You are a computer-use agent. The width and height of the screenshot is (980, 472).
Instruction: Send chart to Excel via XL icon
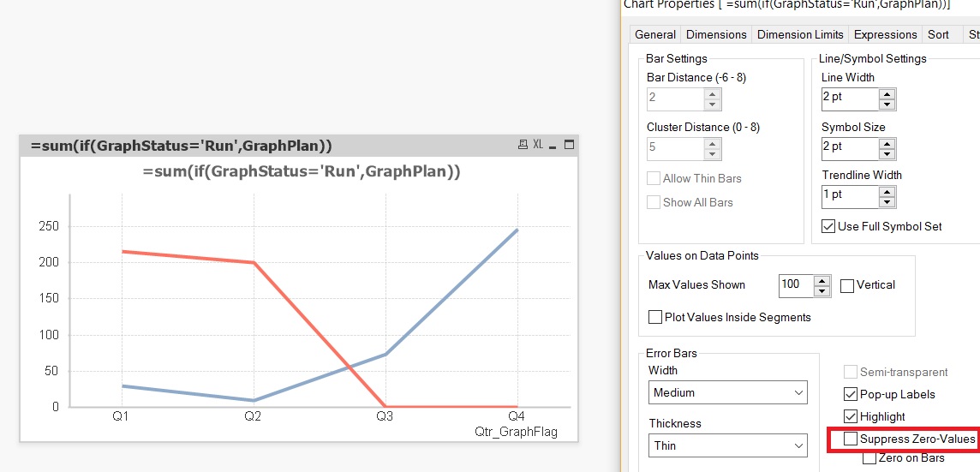pyautogui.click(x=538, y=145)
